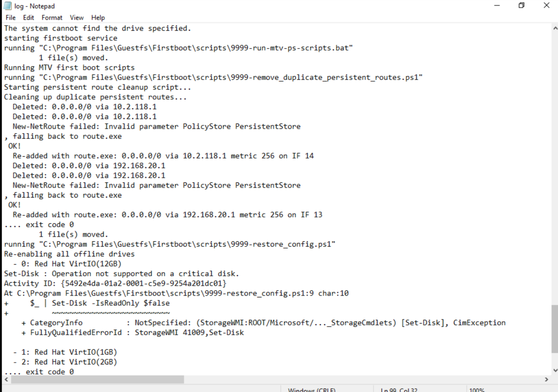Open the Edit menu
Image resolution: width=558 pixels, height=392 pixels.
[x=28, y=18]
